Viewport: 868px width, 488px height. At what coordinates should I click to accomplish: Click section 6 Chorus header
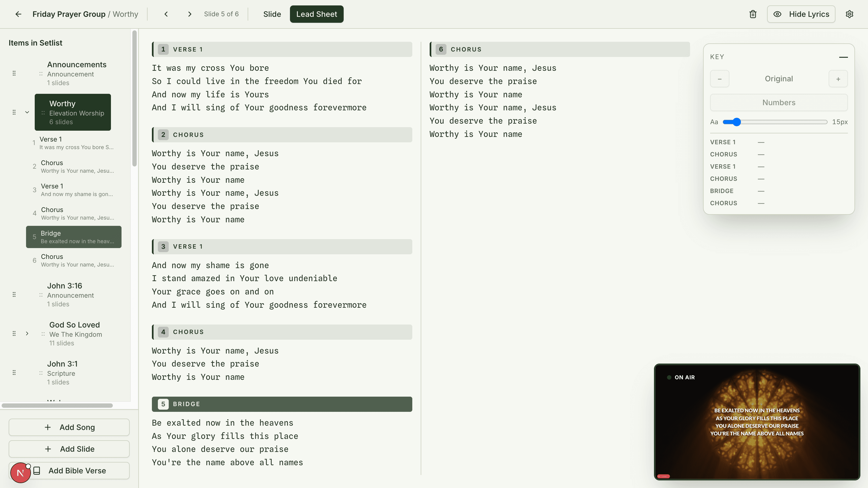pyautogui.click(x=560, y=50)
